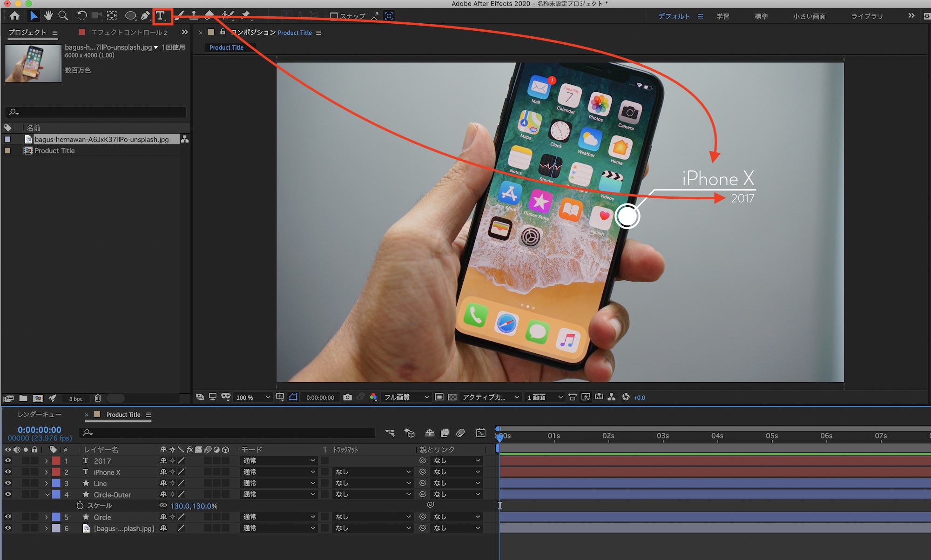Select the Hand tool
The image size is (931, 560).
pyautogui.click(x=48, y=16)
